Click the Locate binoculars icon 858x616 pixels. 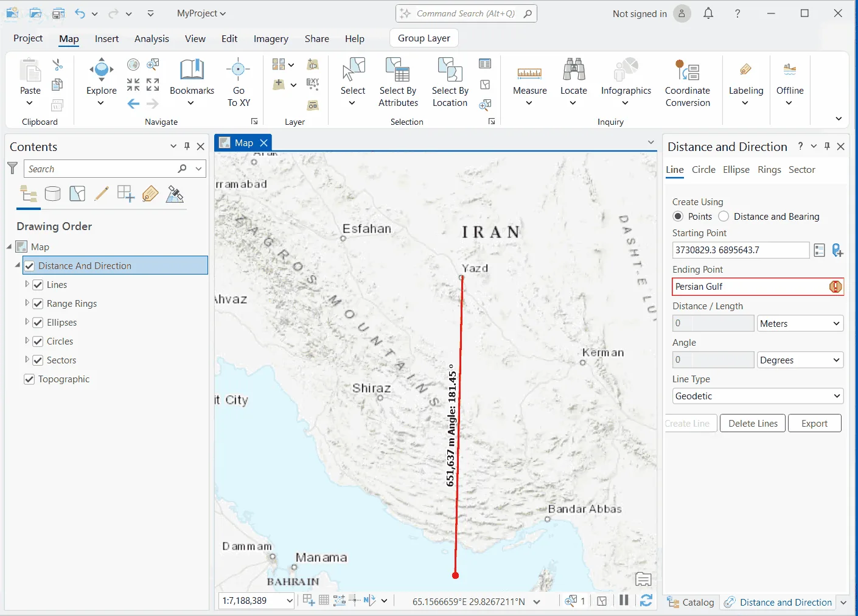tap(573, 71)
